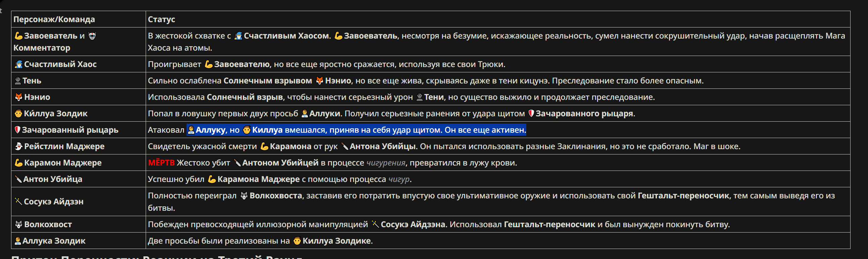Click the shield emoji beside Зачарованный рыцарь name cell

[x=17, y=130]
